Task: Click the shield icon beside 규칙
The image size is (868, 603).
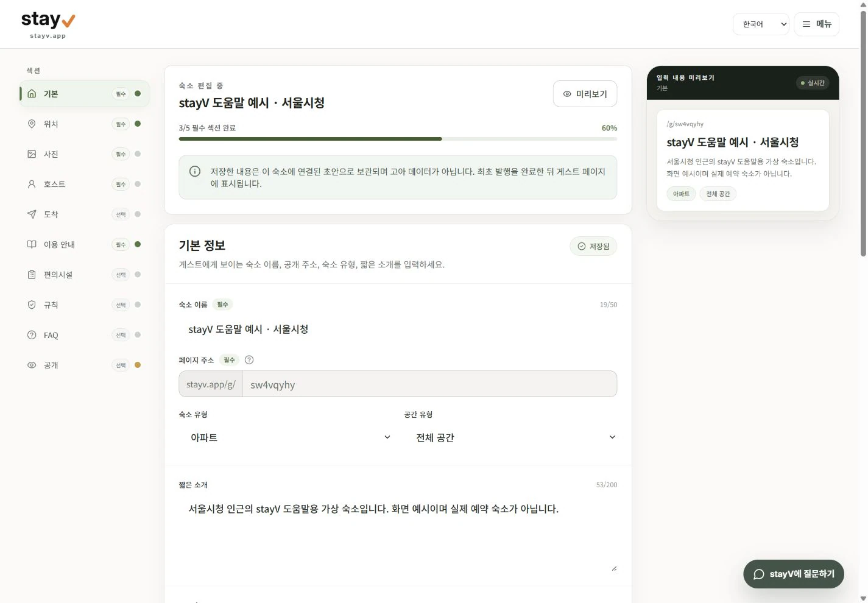Action: [32, 305]
